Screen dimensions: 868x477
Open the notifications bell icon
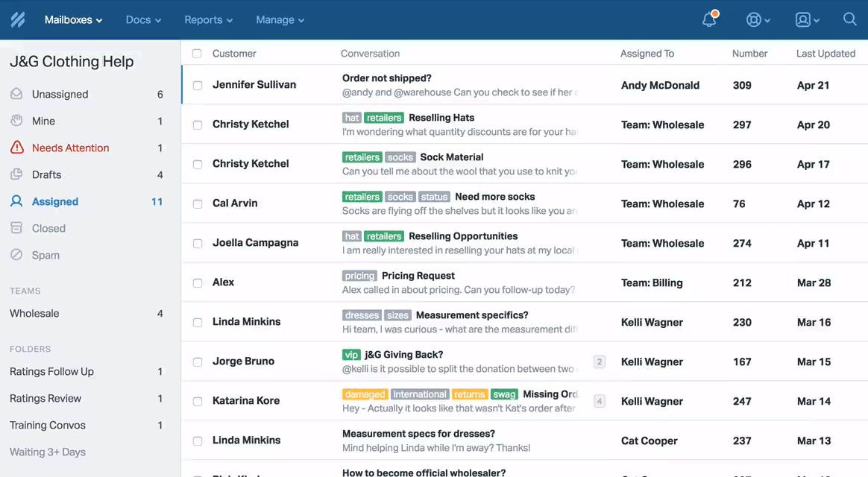point(709,19)
